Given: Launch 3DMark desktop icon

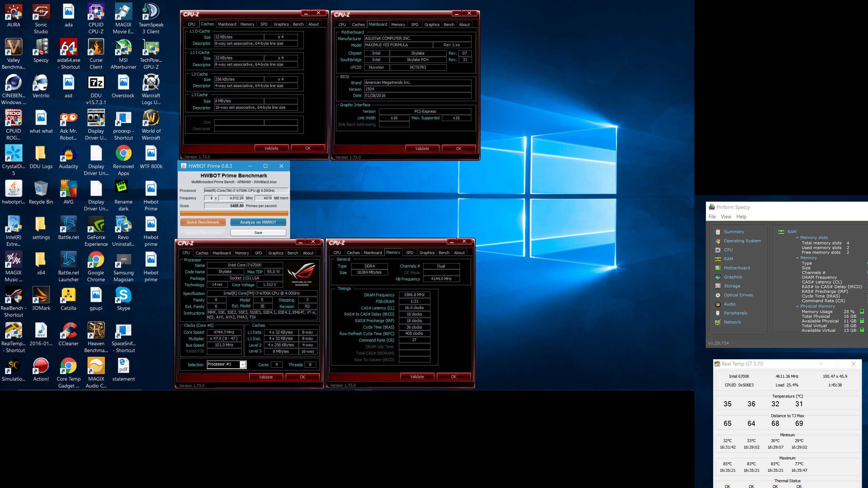Looking at the screenshot, I should coord(41,299).
